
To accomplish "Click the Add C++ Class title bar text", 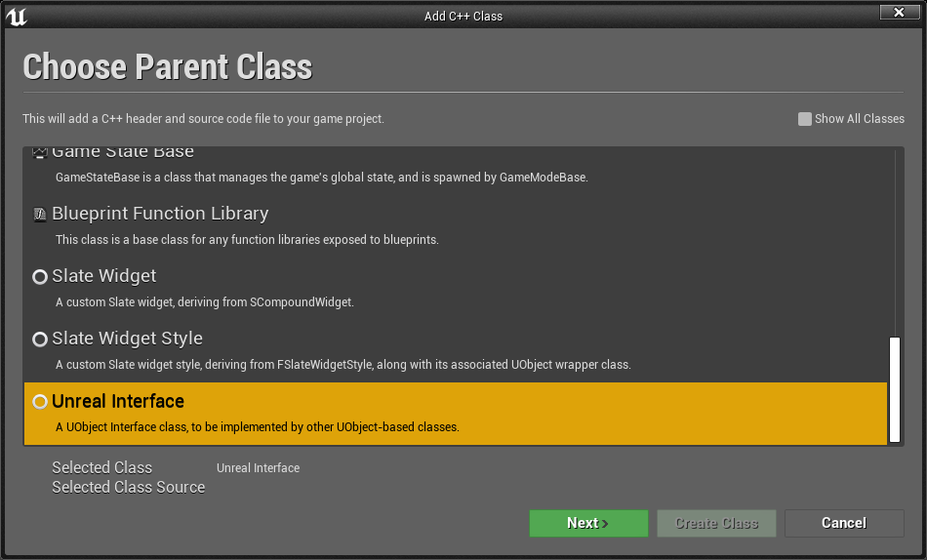I will coord(463,17).
